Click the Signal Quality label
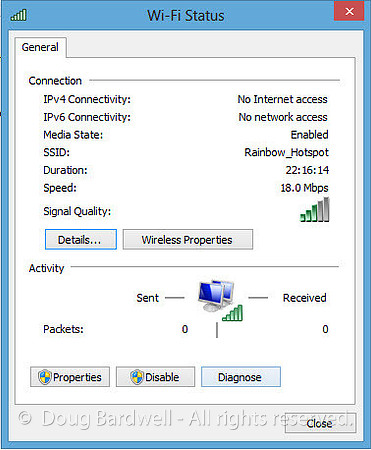Screen dimensions: 371x450 coord(77,211)
